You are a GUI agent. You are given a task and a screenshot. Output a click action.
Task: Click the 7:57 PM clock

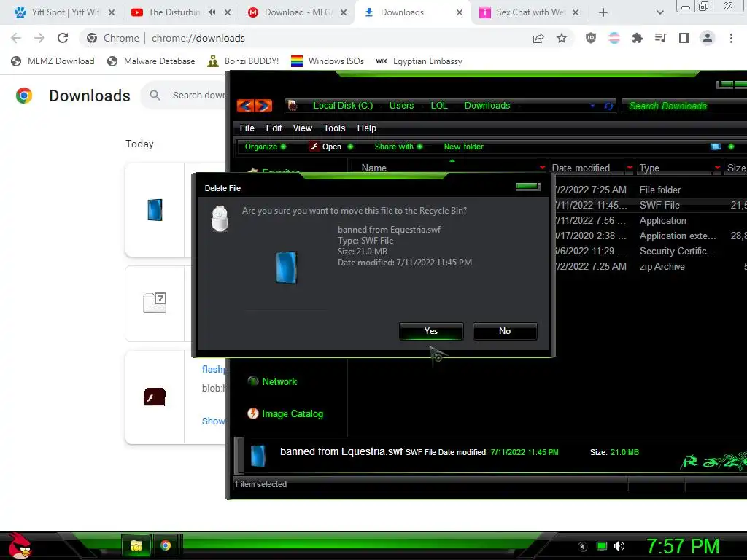[x=683, y=546]
